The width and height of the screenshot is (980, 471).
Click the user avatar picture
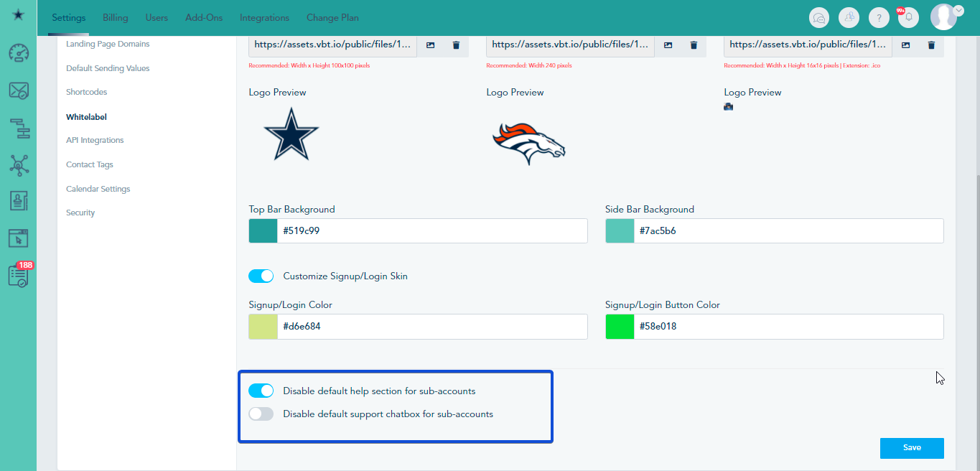pos(943,17)
